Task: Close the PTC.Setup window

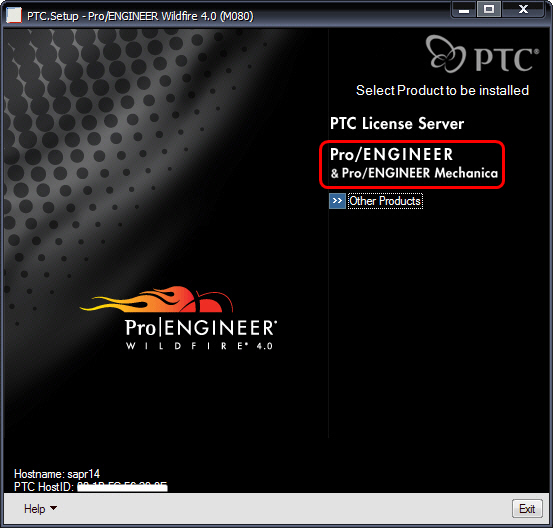Action: (523, 9)
